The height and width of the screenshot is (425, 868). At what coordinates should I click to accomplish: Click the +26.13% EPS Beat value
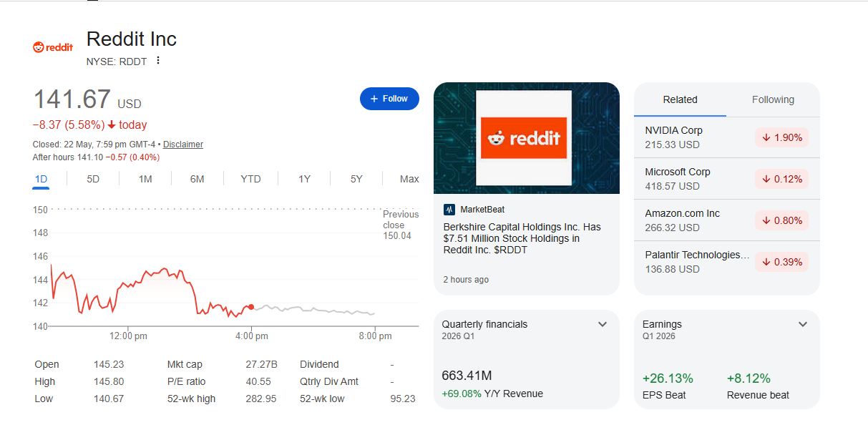[668, 378]
